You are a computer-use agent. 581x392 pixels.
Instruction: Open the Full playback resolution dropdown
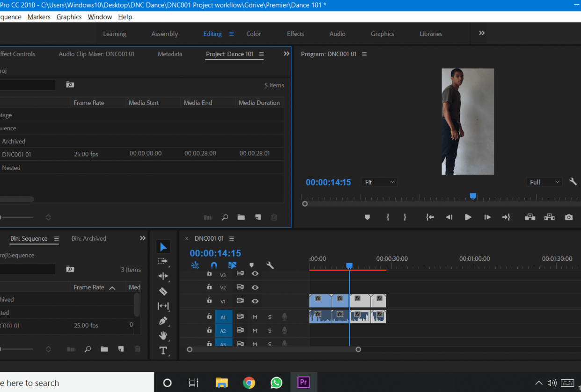tap(544, 182)
